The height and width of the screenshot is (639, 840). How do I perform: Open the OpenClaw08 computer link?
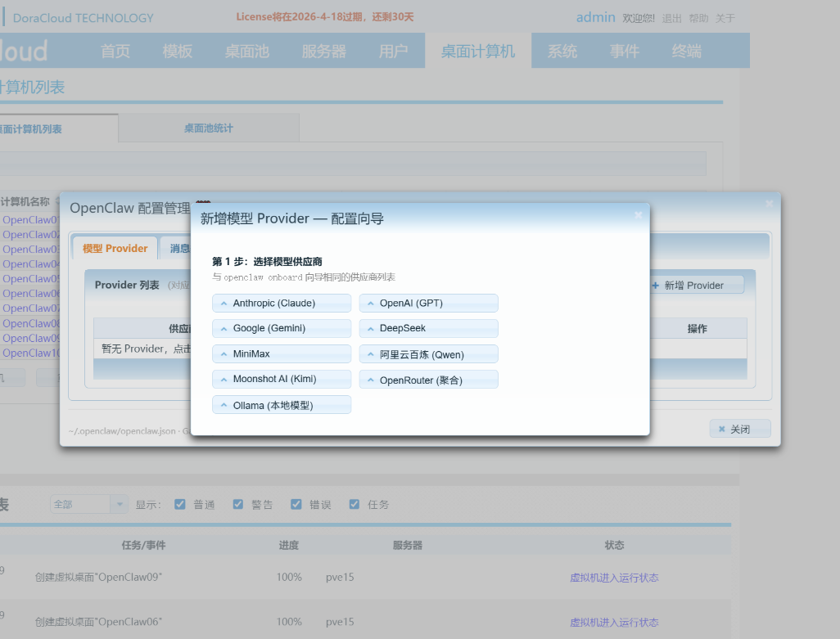coord(30,323)
